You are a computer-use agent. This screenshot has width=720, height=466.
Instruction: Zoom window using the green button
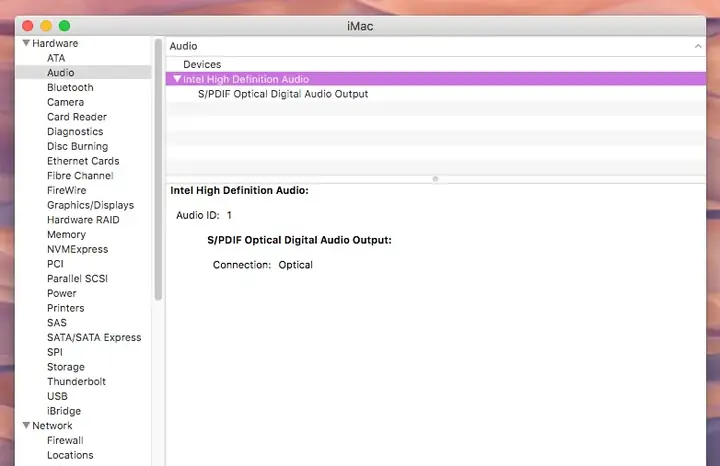pyautogui.click(x=65, y=26)
